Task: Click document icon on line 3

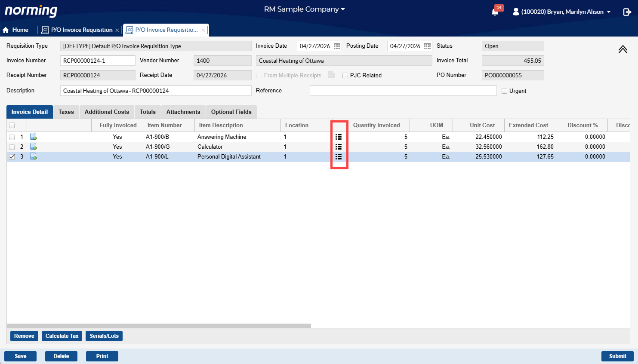Action: [33, 156]
